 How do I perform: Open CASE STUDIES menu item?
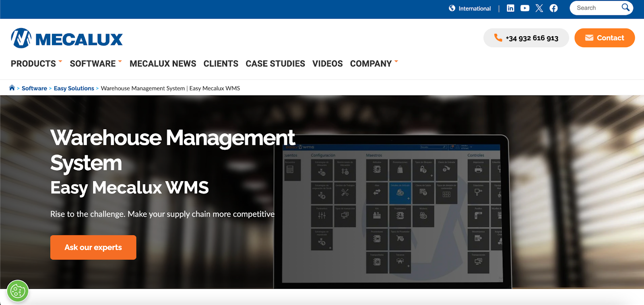click(275, 64)
